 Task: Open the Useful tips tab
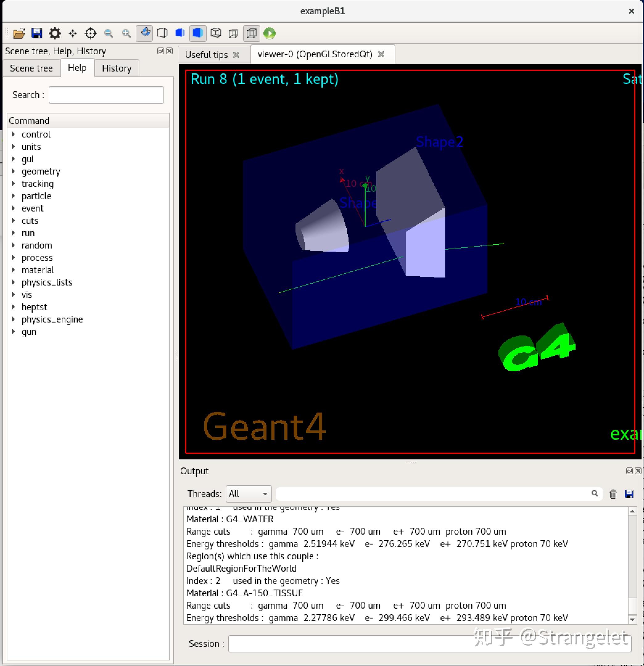206,55
